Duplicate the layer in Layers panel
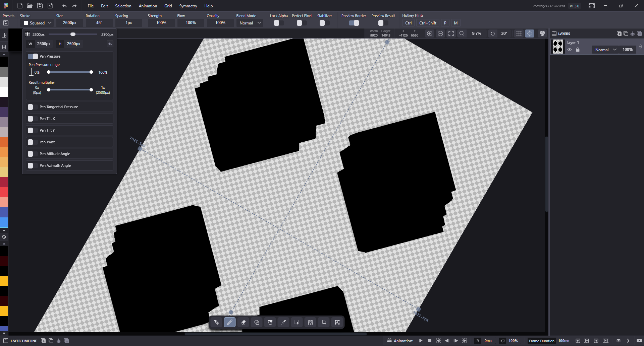The image size is (644, 346). click(x=626, y=33)
